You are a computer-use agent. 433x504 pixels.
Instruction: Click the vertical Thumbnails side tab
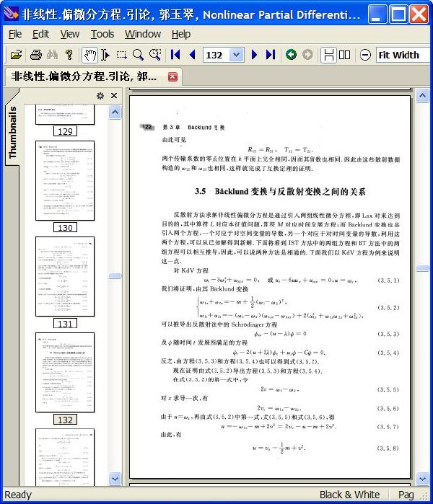[12, 133]
